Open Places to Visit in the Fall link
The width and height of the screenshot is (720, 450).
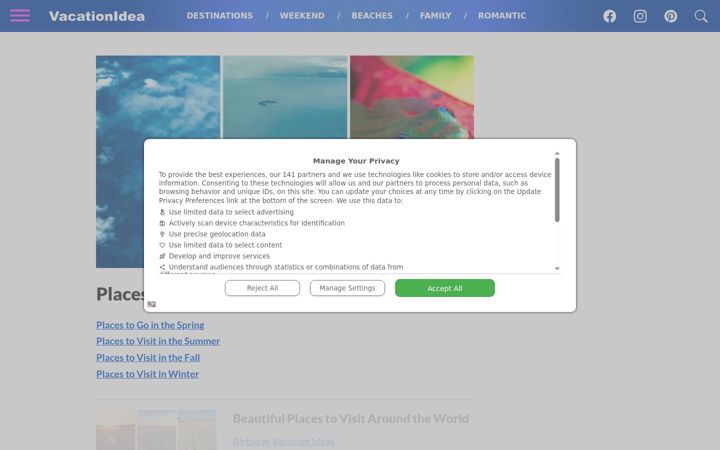coord(148,357)
